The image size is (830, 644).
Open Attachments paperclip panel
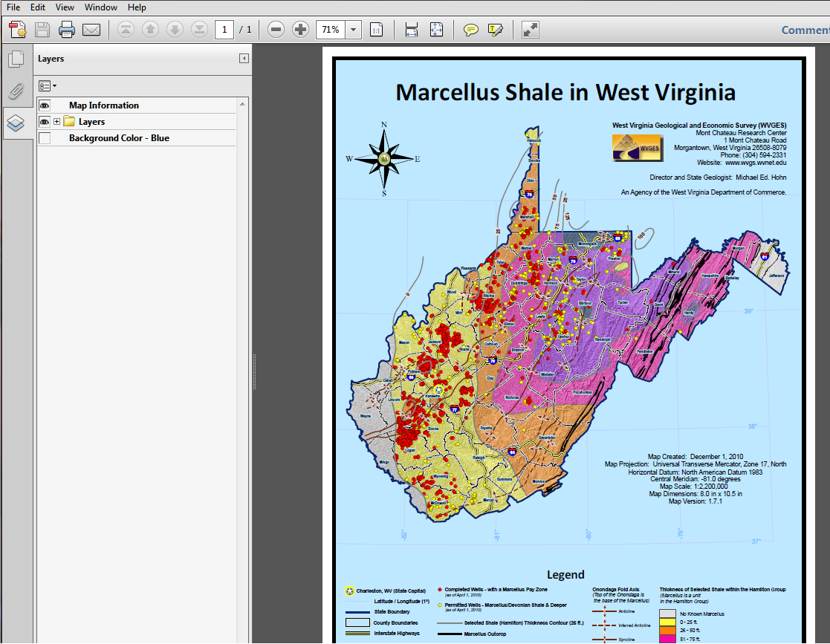[x=16, y=91]
